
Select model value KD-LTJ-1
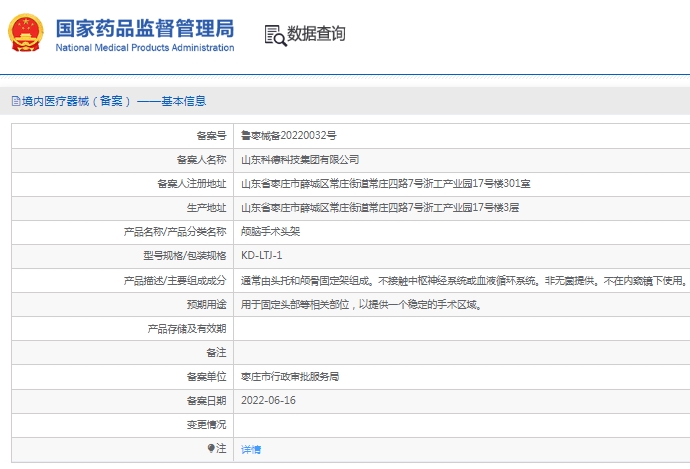[x=261, y=256]
